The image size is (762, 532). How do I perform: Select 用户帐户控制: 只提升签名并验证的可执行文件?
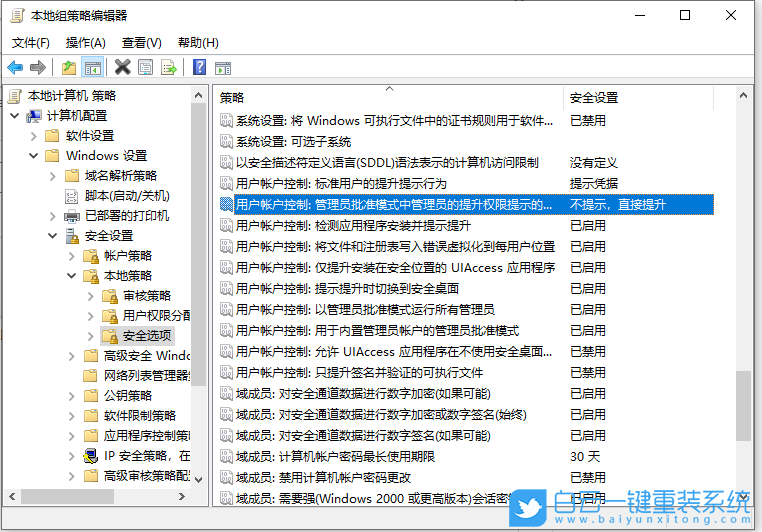(x=359, y=373)
